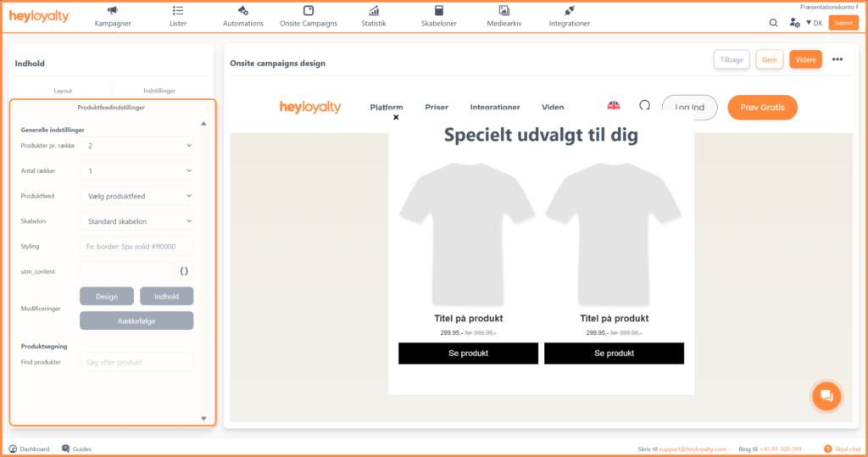Click the Rækkefølge button
Image resolution: width=868 pixels, height=457 pixels.
tap(136, 320)
